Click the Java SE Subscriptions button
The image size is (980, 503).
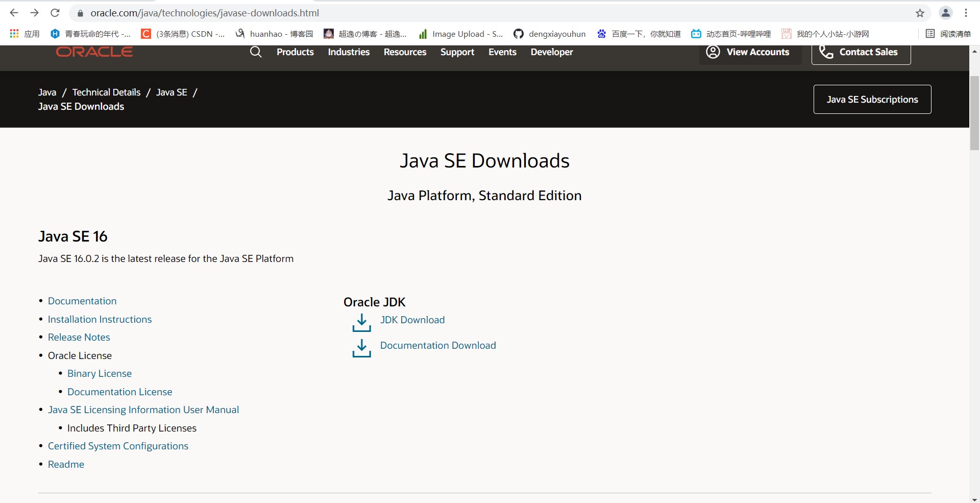872,100
